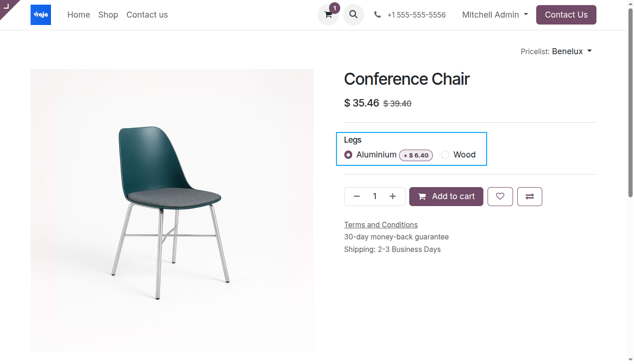Click the phone icon in header
The image size is (634, 364).
click(378, 15)
